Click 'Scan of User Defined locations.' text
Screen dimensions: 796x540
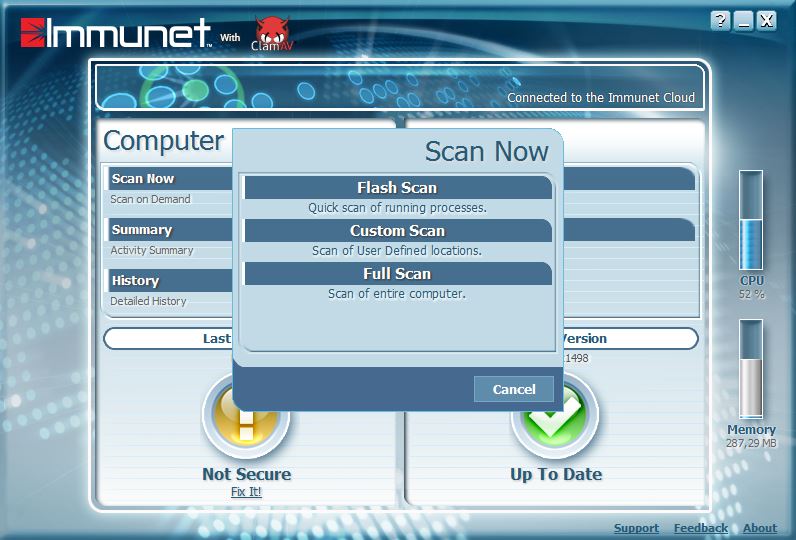coord(397,251)
